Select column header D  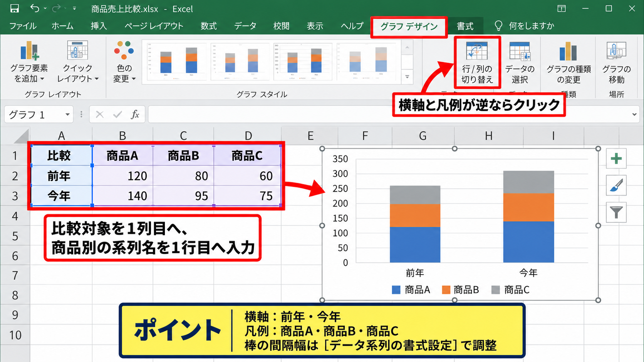248,136
